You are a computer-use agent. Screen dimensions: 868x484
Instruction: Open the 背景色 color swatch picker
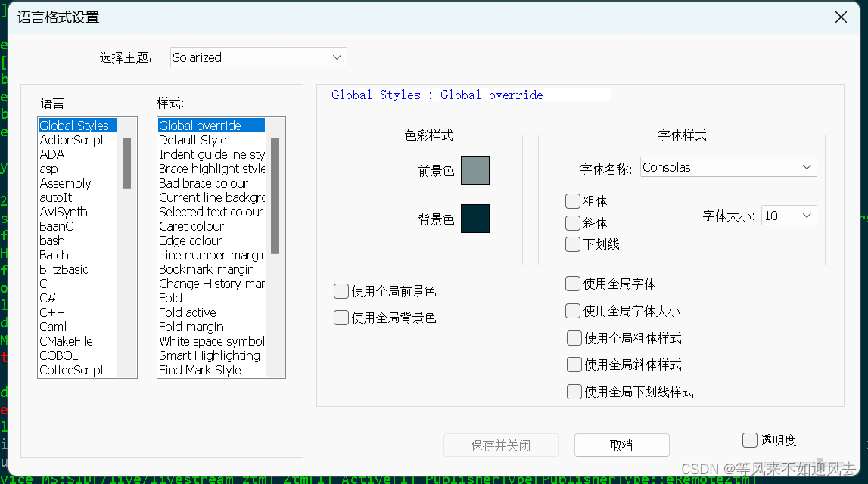[474, 218]
